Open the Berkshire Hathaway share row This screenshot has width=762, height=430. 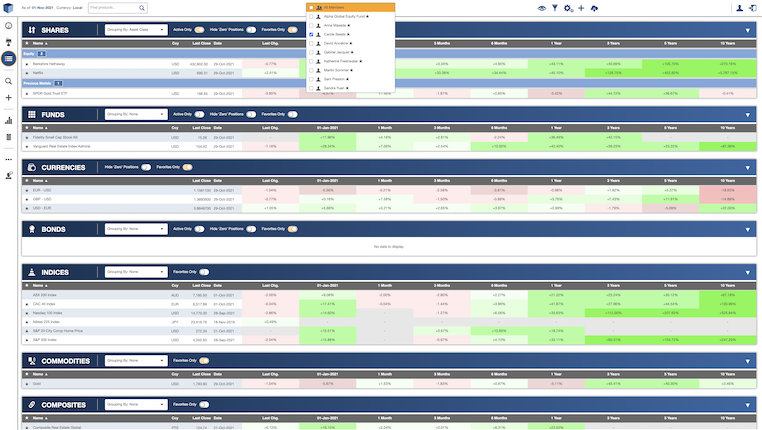[50, 63]
